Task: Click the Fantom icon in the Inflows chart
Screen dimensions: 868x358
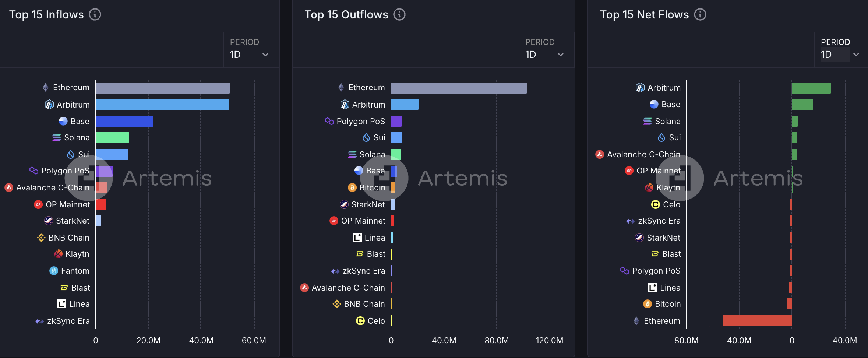Action: [x=54, y=271]
